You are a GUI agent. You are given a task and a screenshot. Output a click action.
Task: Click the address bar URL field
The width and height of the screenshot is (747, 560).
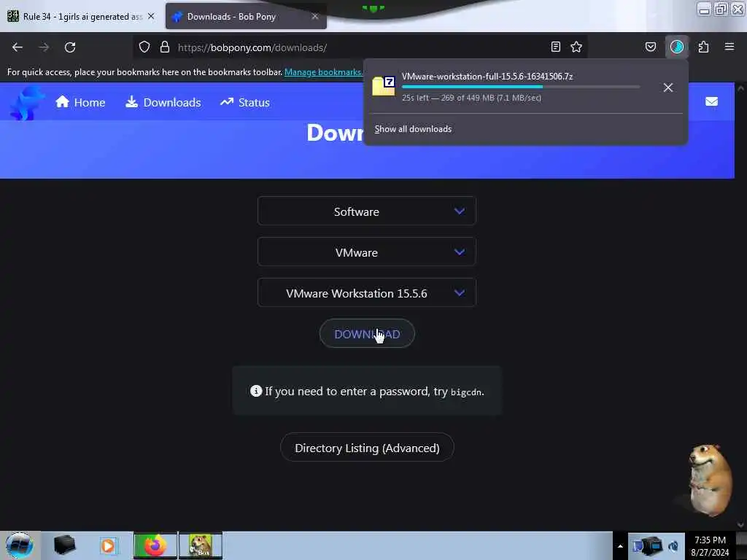click(x=360, y=47)
